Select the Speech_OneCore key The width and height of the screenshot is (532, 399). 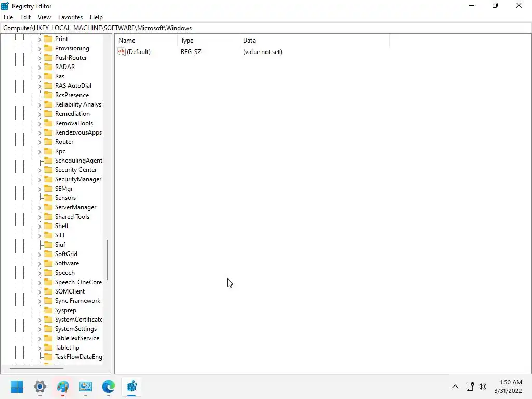pyautogui.click(x=78, y=282)
